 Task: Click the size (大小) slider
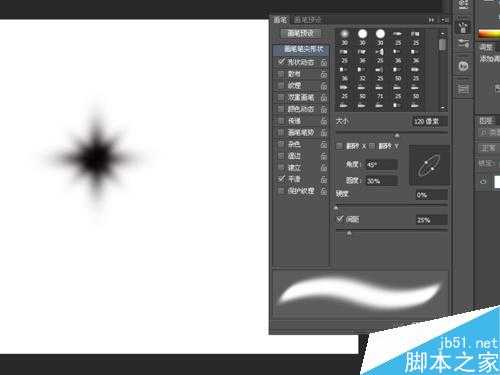391,134
